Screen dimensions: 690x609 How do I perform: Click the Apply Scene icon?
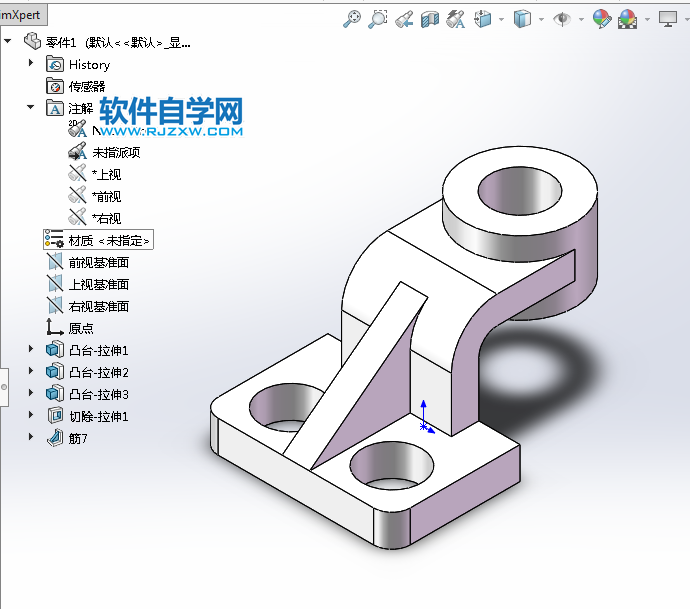tap(628, 19)
